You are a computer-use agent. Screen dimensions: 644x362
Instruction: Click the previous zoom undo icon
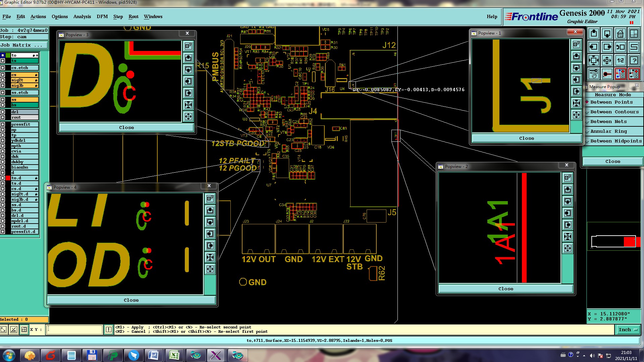[621, 47]
